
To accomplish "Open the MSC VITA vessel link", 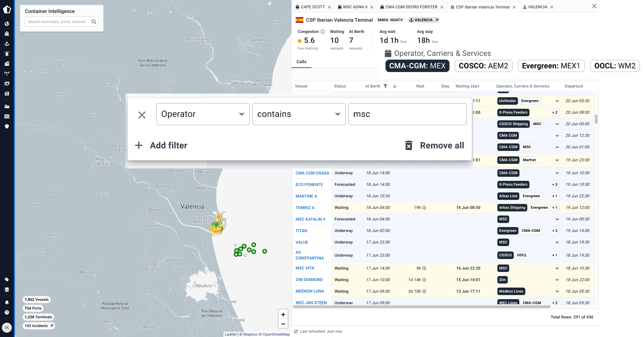I will (x=305, y=268).
